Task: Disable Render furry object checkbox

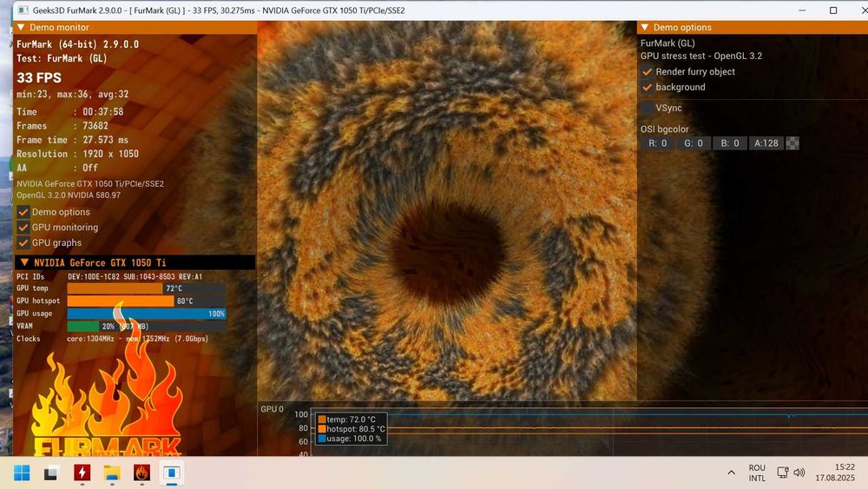Action: 647,72
